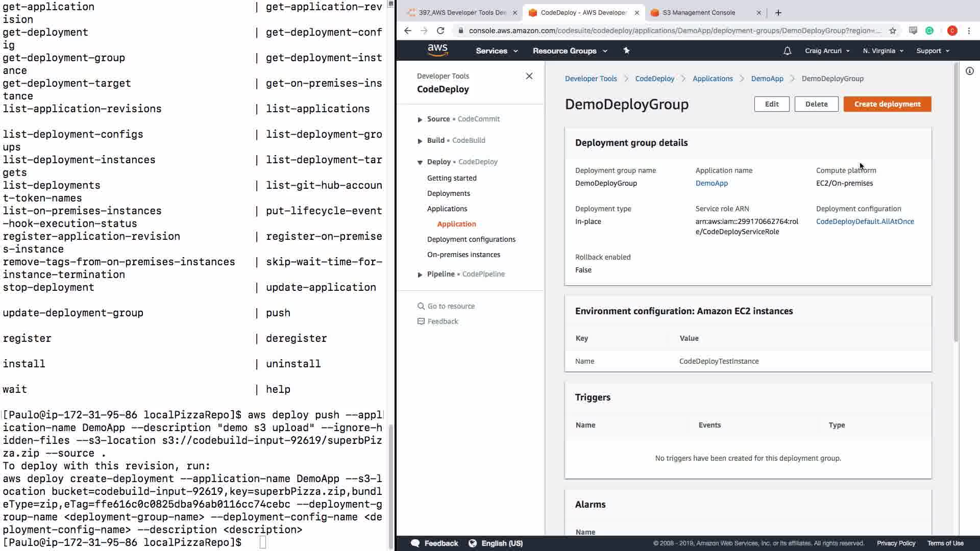Switch to the S3 Management Console tab

coord(698,13)
